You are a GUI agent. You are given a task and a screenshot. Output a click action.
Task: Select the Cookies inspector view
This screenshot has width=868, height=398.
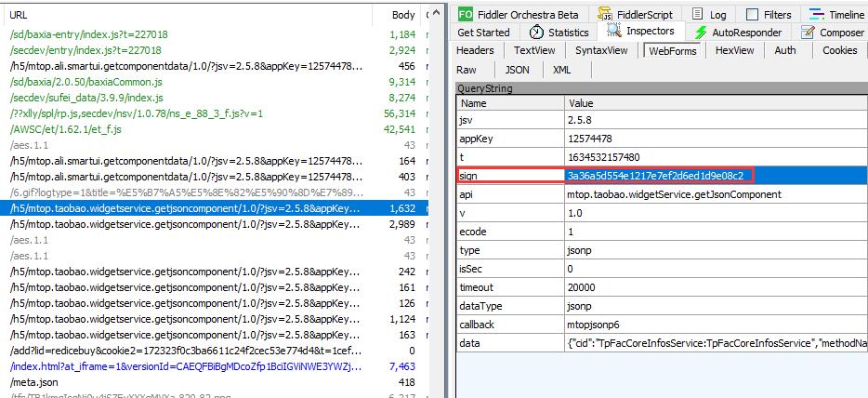(840, 50)
